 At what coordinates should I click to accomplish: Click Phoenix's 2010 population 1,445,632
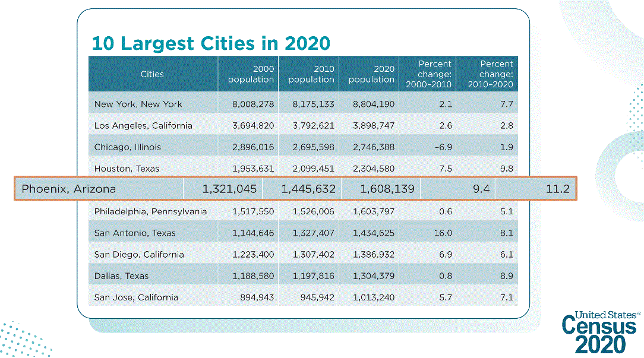pyautogui.click(x=308, y=189)
